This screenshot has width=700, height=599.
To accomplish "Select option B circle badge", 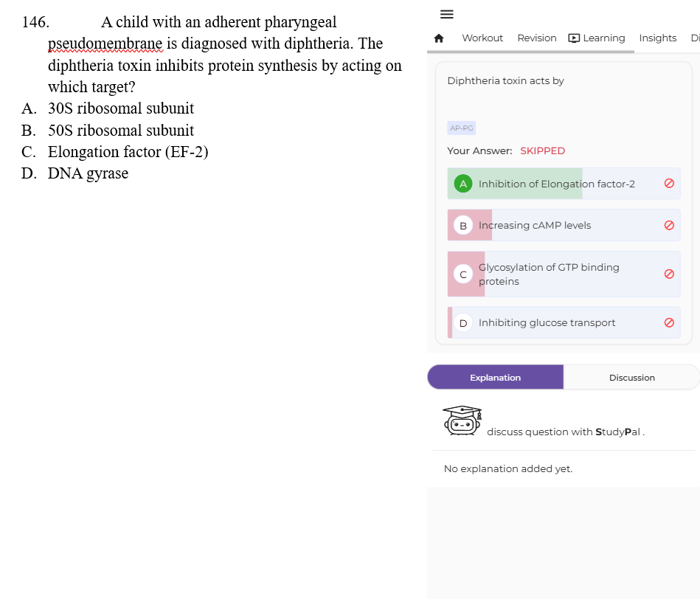I will click(x=463, y=226).
